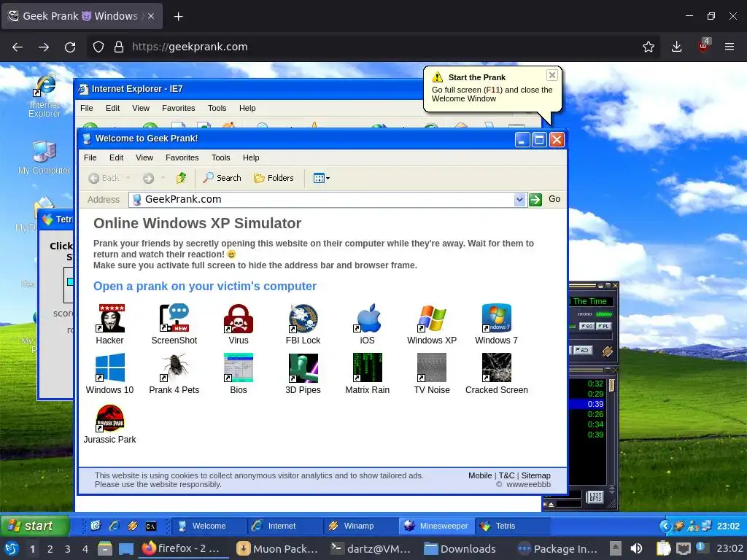
Task: Reload the page in Firefox
Action: tap(70, 47)
